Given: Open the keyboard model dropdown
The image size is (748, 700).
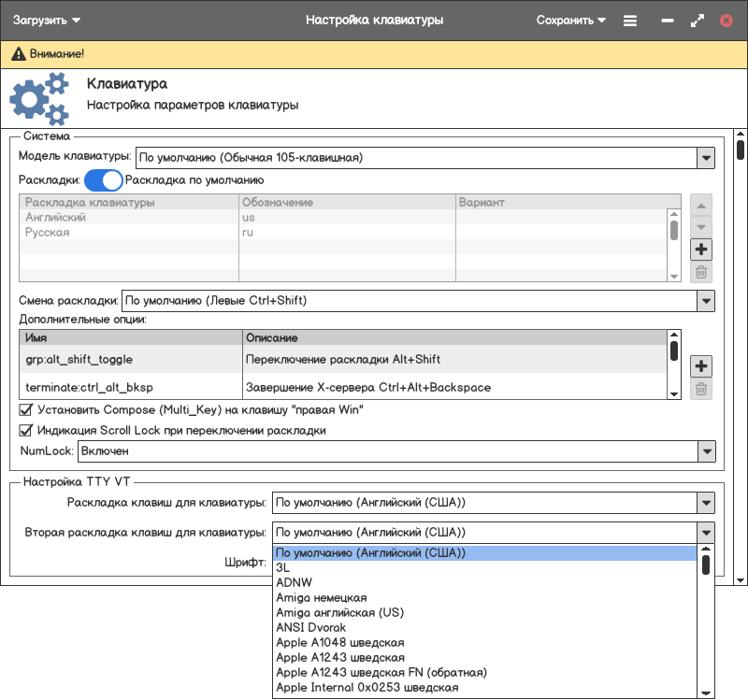Looking at the screenshot, I should coord(706,157).
